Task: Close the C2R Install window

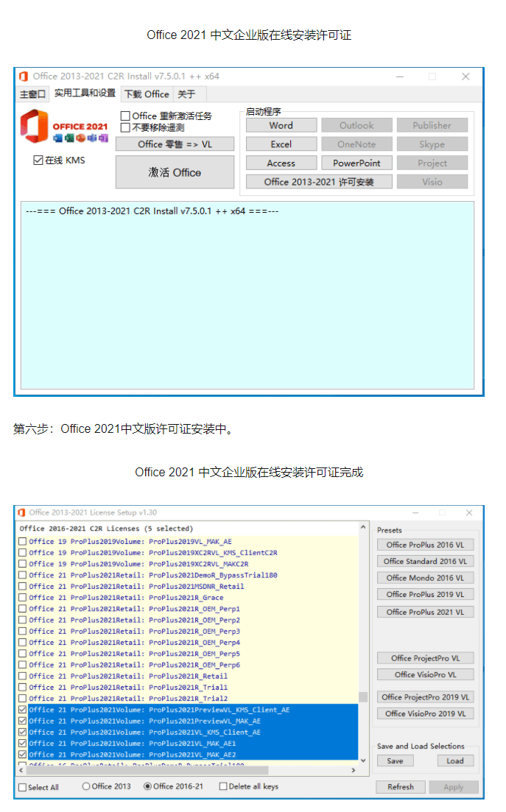Action: coord(465,77)
